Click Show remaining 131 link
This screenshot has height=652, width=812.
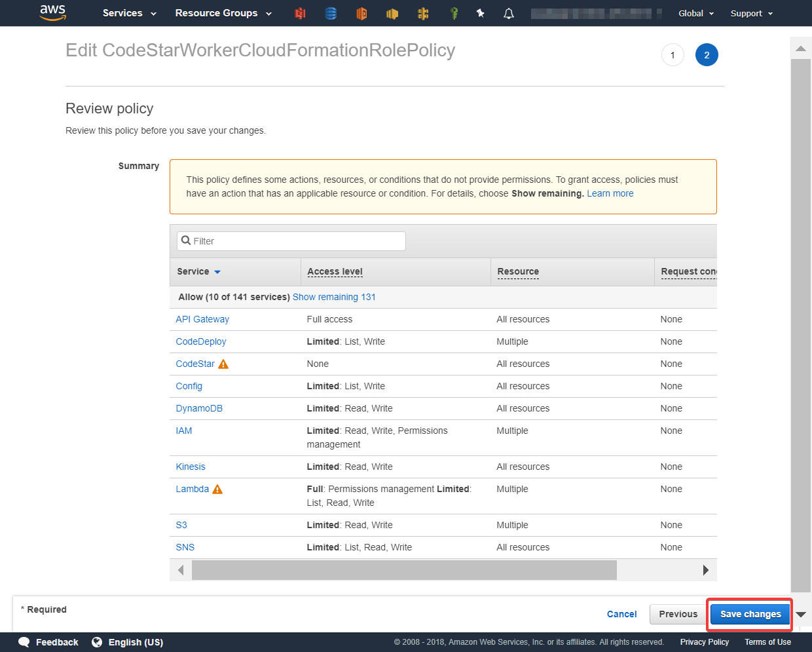[334, 297]
